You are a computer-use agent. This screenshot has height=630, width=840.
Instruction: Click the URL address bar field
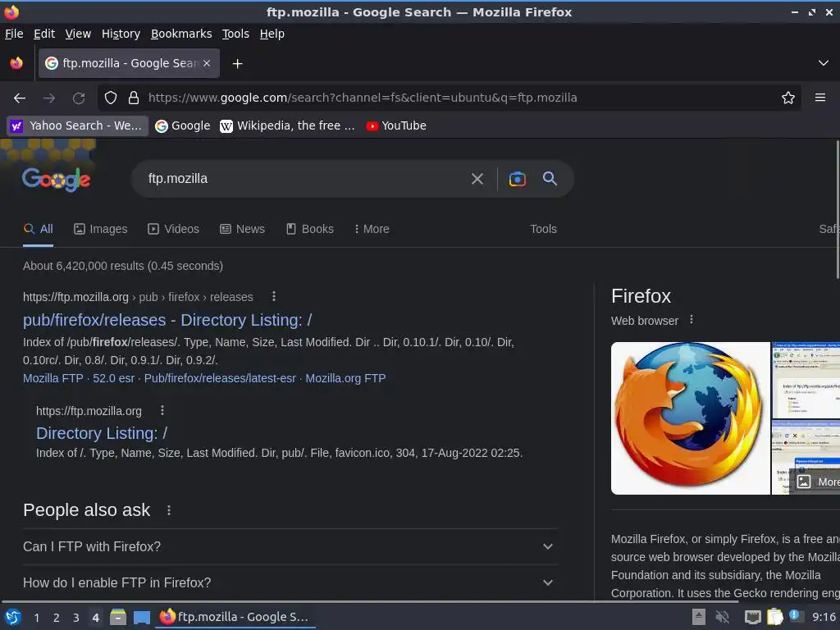pos(450,98)
